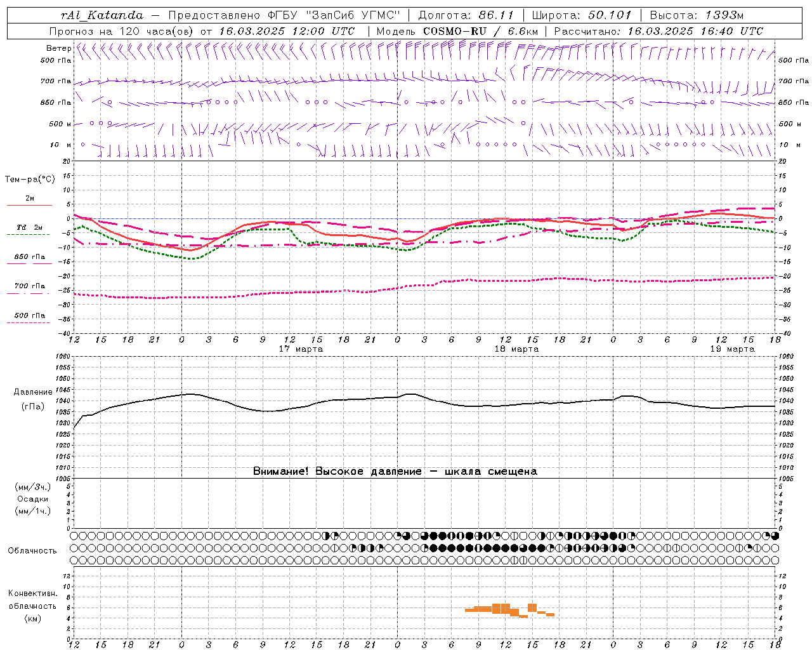Click the Тем-ра(°C) axis title
Screen dimensions: 812x650
[30, 180]
